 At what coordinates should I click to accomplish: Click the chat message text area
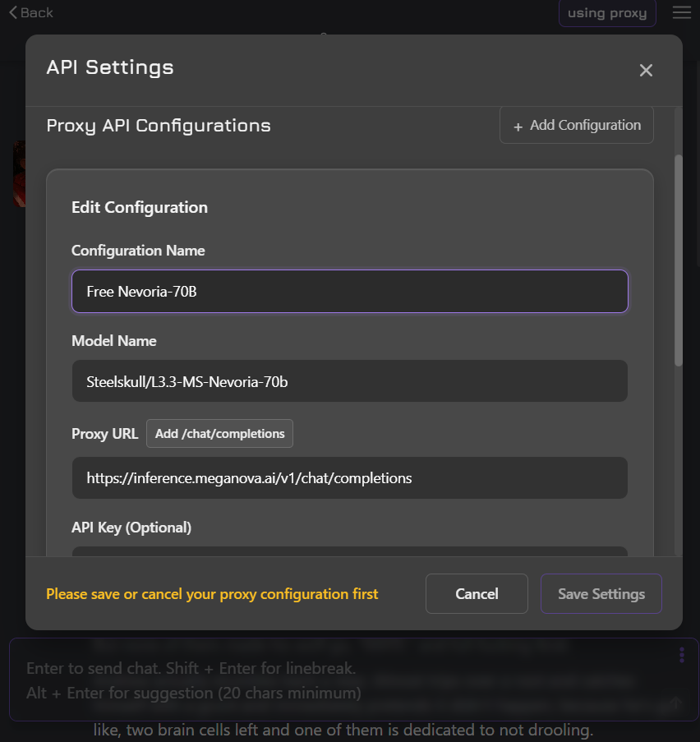click(329, 680)
